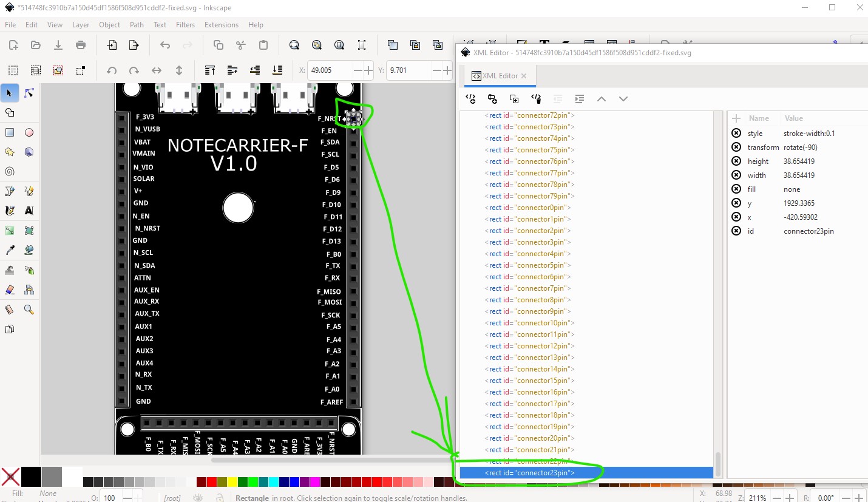Delete the fill attribute

click(736, 189)
